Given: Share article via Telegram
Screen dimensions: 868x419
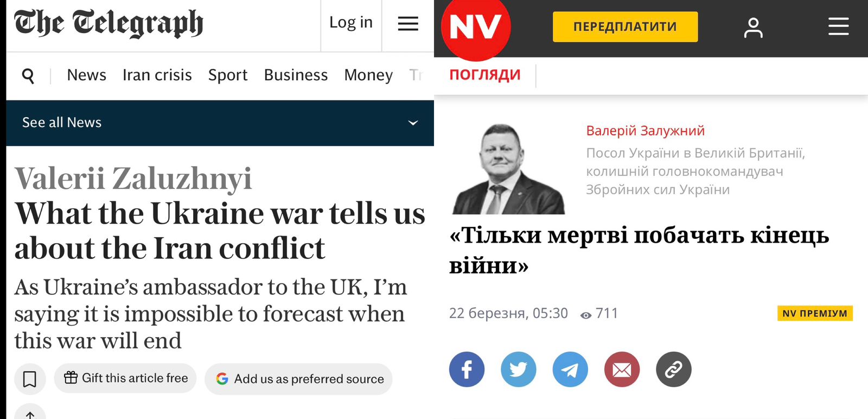Looking at the screenshot, I should [570, 370].
